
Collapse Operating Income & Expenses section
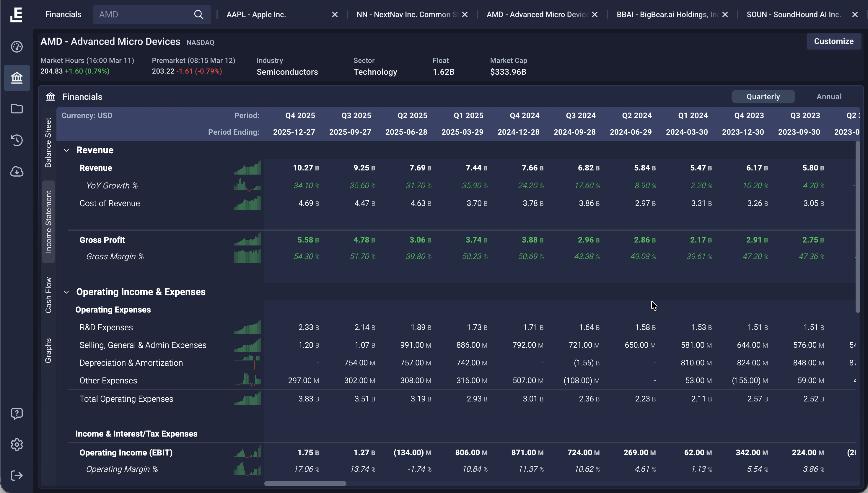pyautogui.click(x=66, y=292)
